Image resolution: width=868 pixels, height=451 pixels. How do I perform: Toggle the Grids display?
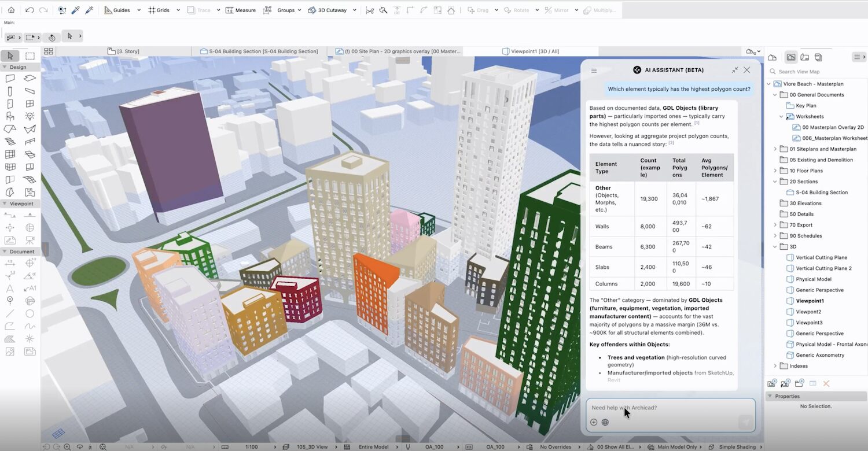coord(160,10)
